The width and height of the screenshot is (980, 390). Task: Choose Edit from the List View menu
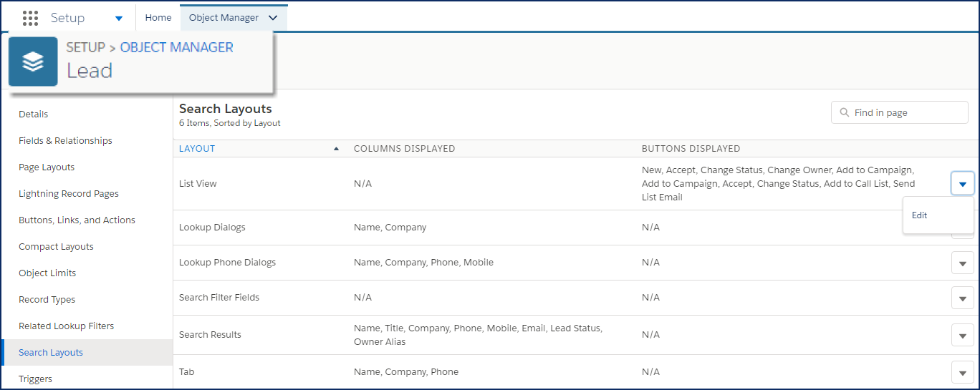920,215
